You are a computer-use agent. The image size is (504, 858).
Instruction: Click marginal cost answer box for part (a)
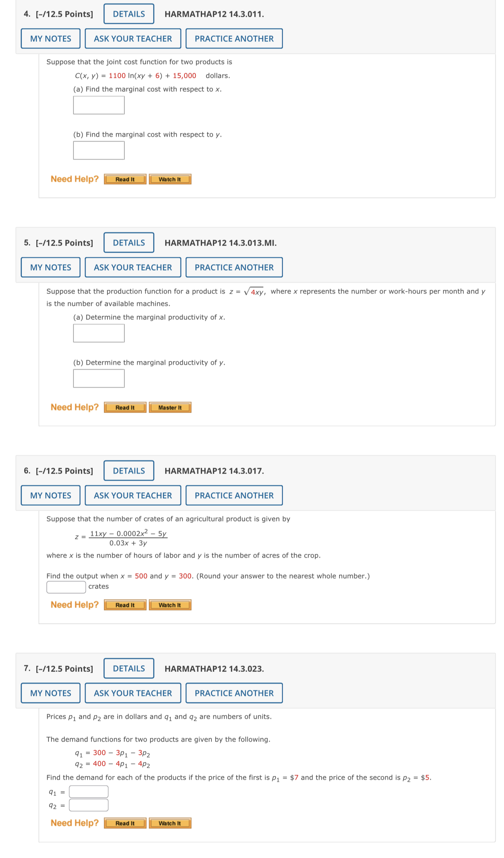pos(98,105)
